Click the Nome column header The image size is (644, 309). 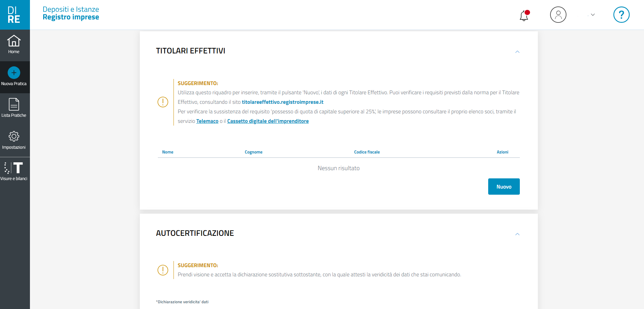(168, 152)
